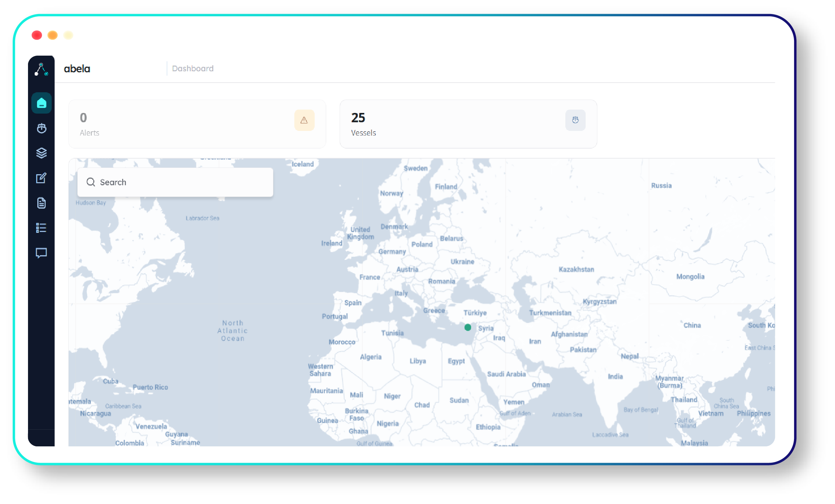This screenshot has height=504, width=835.
Task: Click the Labrador Sea map label
Action: pos(202,219)
